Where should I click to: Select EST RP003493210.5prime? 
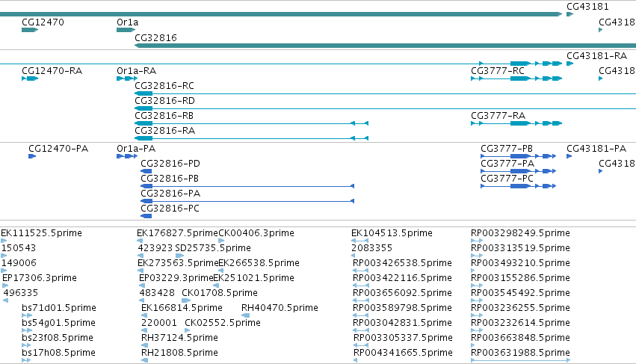pyautogui.click(x=520, y=263)
